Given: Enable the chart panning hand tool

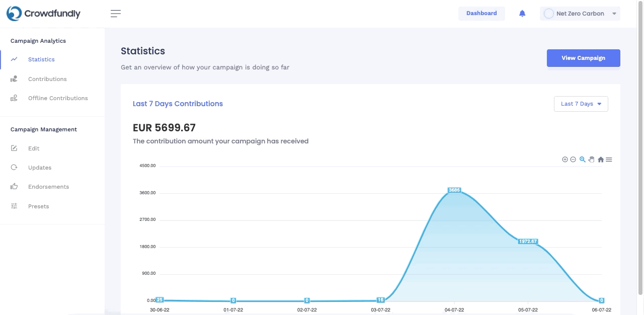Looking at the screenshot, I should (592, 160).
